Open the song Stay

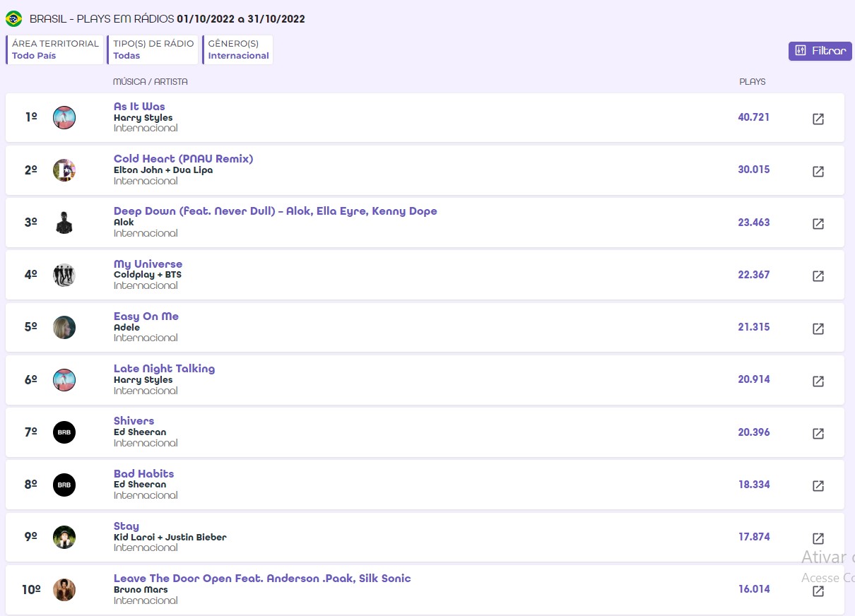pyautogui.click(x=126, y=526)
